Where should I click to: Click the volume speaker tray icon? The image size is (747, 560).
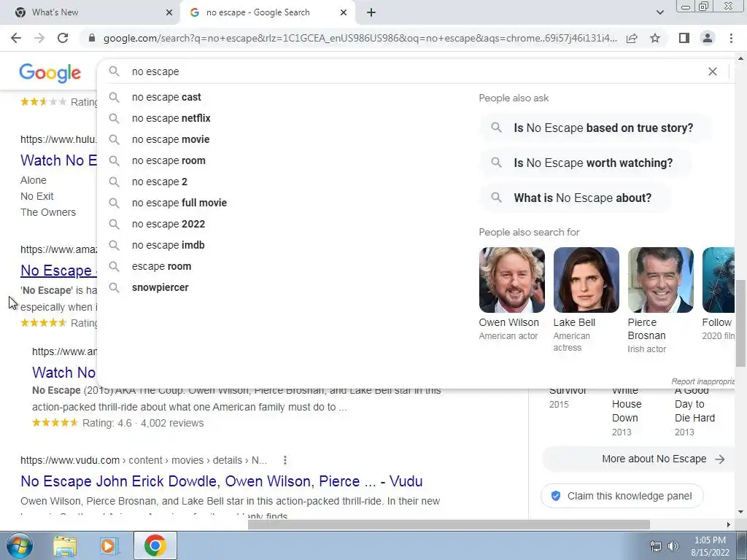point(673,546)
